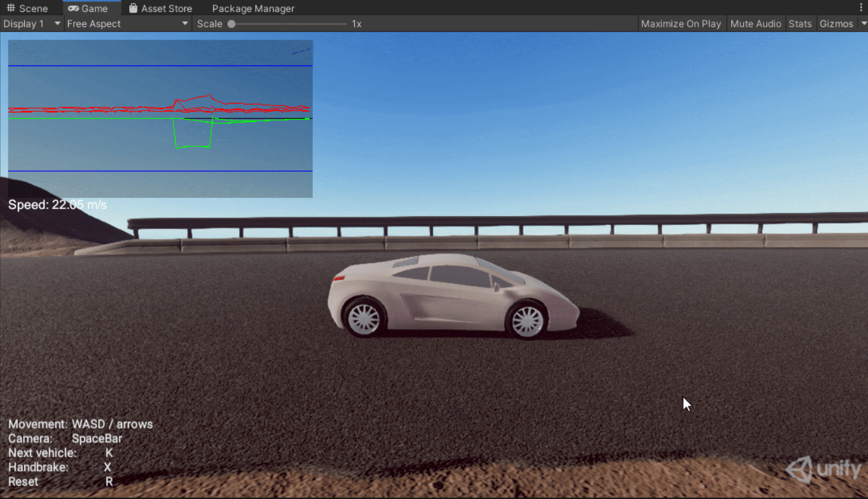Click the Speed: 22.05 m/s readout
The height and width of the screenshot is (499, 868).
(57, 204)
